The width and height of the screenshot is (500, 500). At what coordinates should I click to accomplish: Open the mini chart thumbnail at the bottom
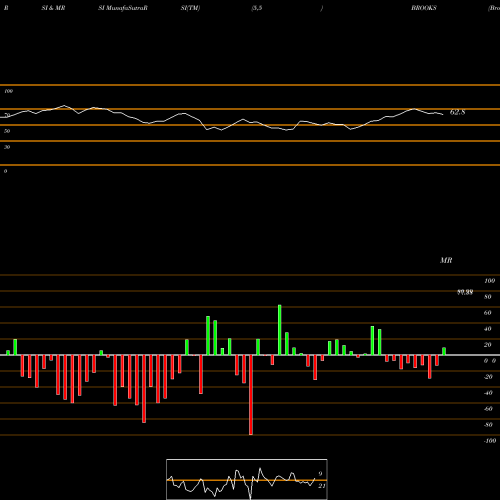pos(247,479)
